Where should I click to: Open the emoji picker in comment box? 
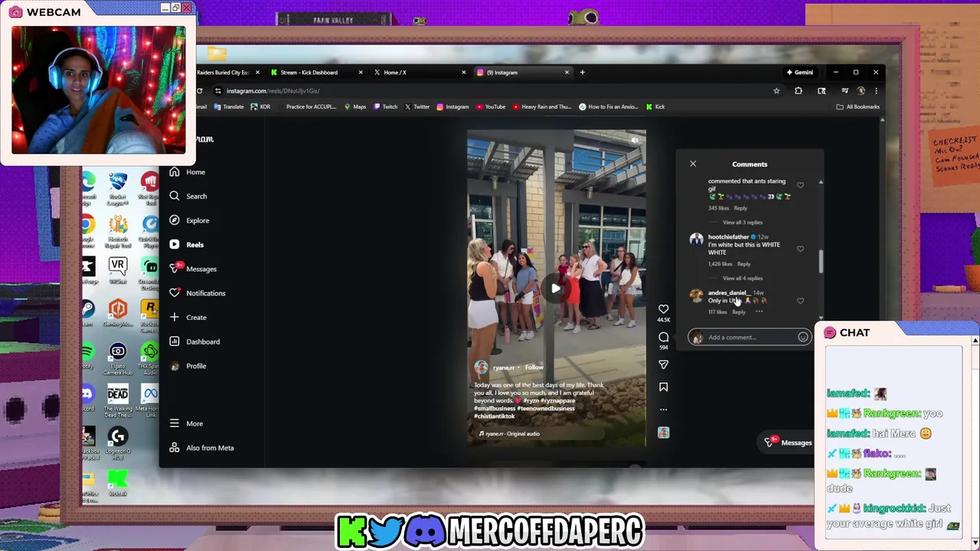pyautogui.click(x=802, y=337)
